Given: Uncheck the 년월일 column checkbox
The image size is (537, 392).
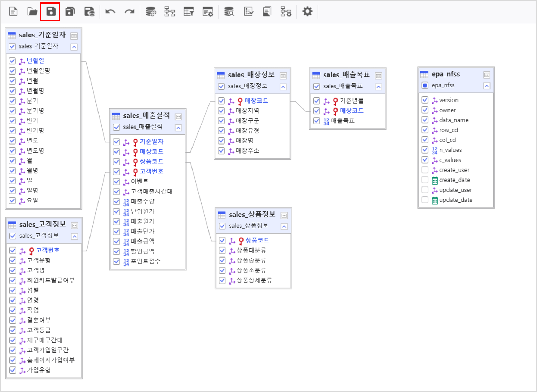Looking at the screenshot, I should (12, 61).
